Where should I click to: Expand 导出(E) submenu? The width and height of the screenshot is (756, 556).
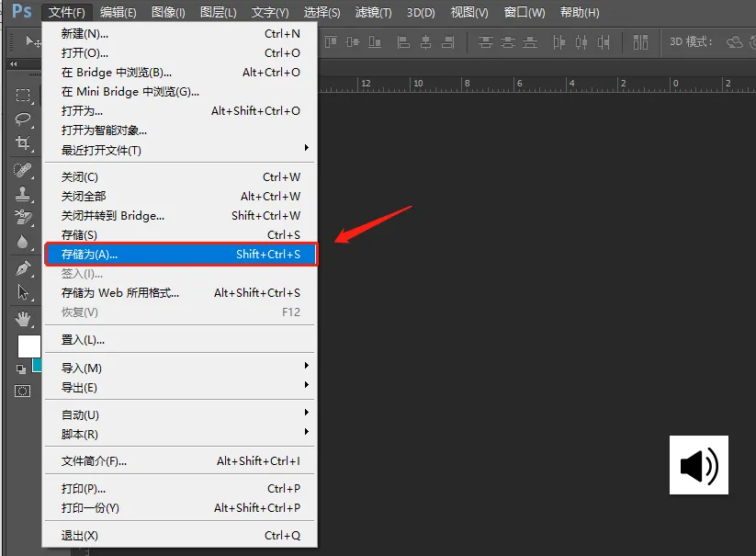coord(180,387)
